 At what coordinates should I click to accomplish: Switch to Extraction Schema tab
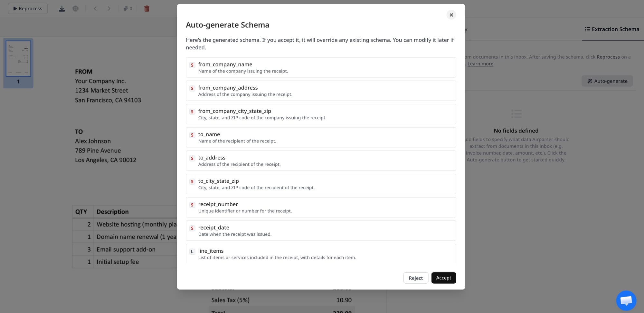click(x=612, y=29)
